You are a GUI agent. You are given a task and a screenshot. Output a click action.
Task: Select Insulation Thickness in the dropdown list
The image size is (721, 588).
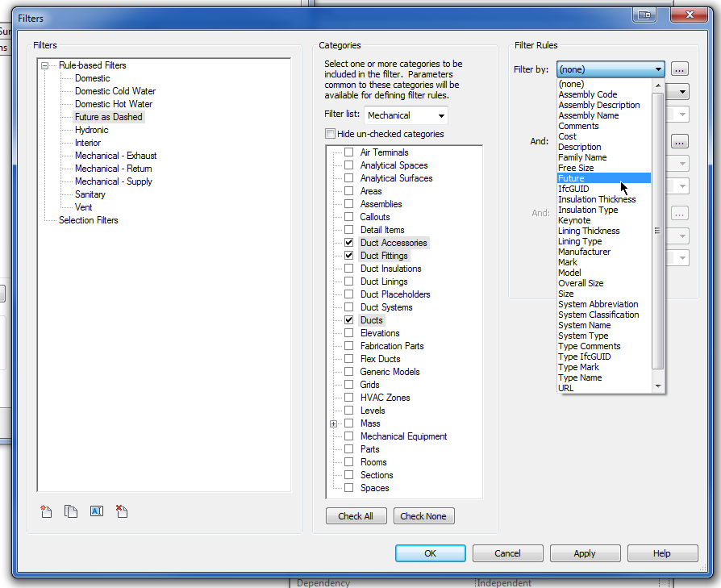pyautogui.click(x=598, y=198)
